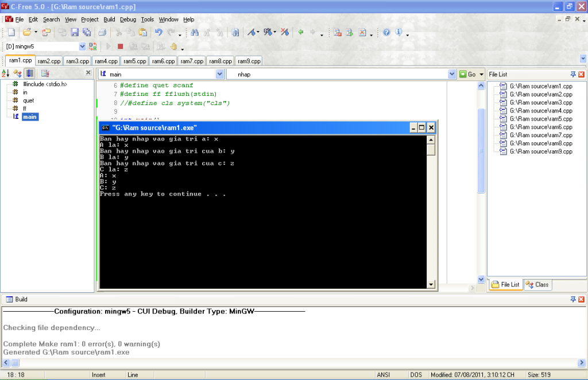Click the find in files icon
The image size is (588, 380).
point(235,32)
